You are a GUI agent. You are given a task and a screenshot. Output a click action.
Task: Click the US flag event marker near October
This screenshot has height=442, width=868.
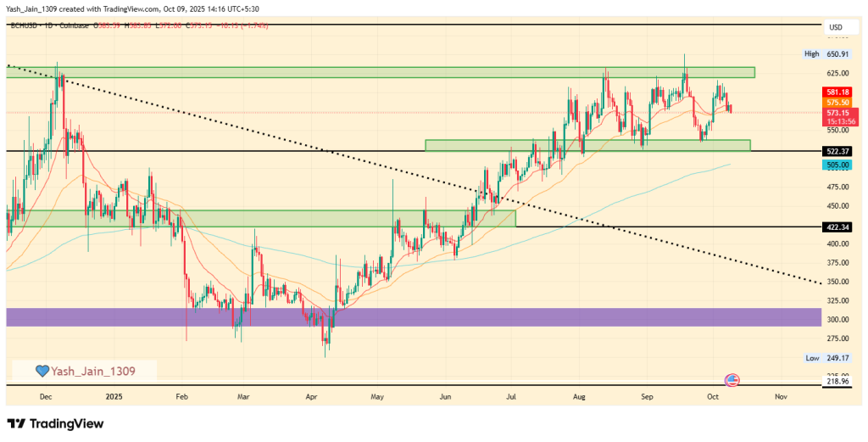coord(732,380)
